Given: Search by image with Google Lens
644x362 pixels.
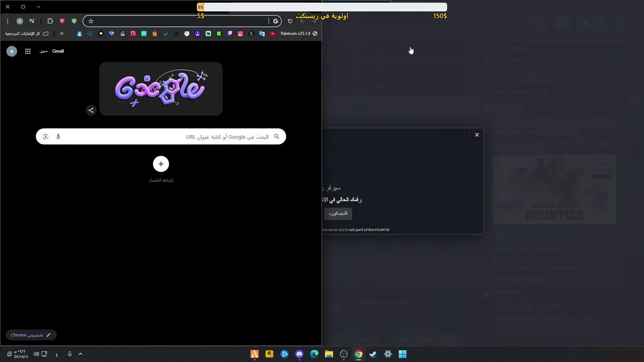Looking at the screenshot, I should click(45, 137).
